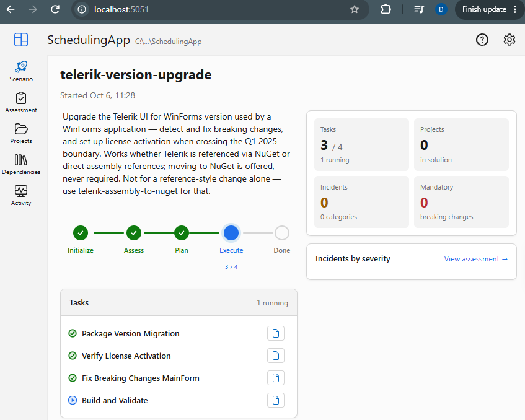Open the profile avatar D

pyautogui.click(x=441, y=9)
